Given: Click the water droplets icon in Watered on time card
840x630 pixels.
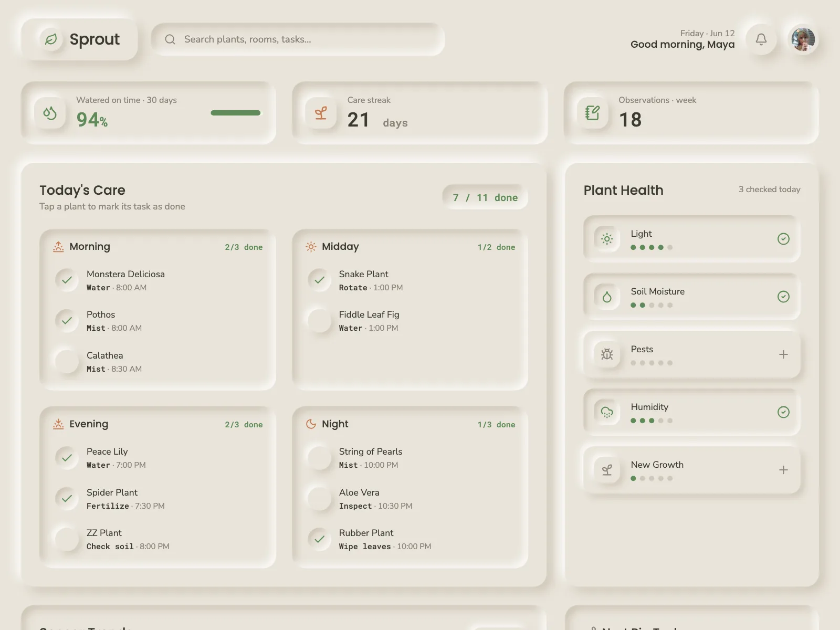Looking at the screenshot, I should click(x=50, y=113).
